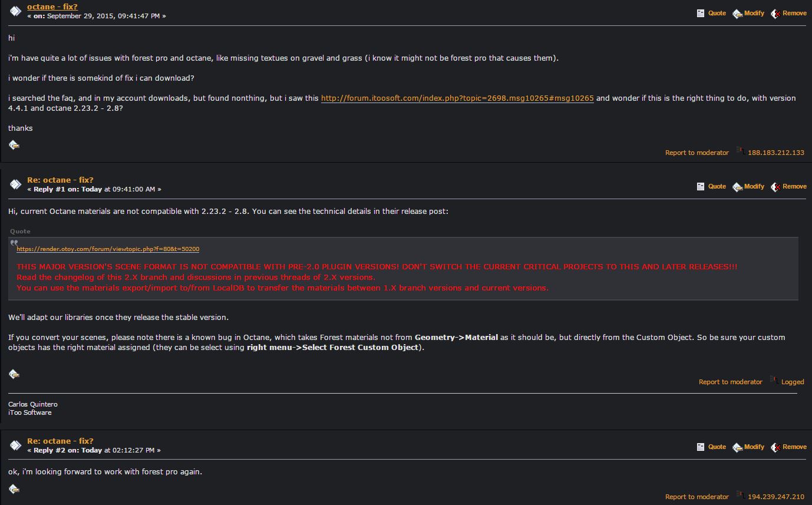This screenshot has height=505, width=812.
Task: Report Reply #1 to moderator
Action: click(x=730, y=382)
